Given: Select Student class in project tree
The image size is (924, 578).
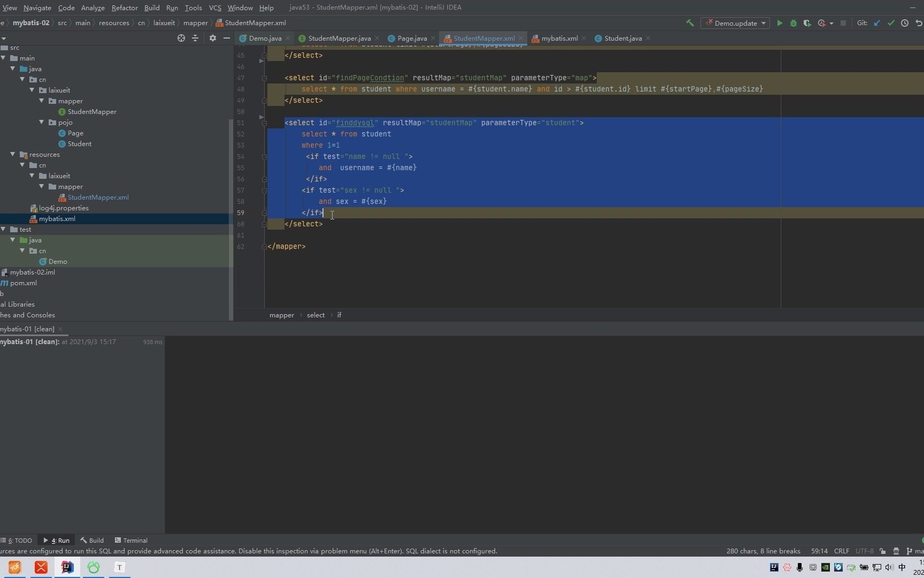Looking at the screenshot, I should [x=79, y=143].
